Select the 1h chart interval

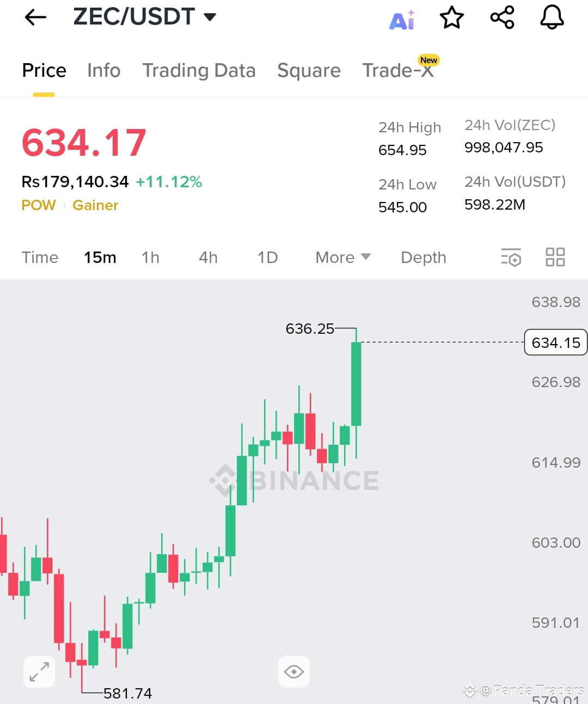point(150,257)
